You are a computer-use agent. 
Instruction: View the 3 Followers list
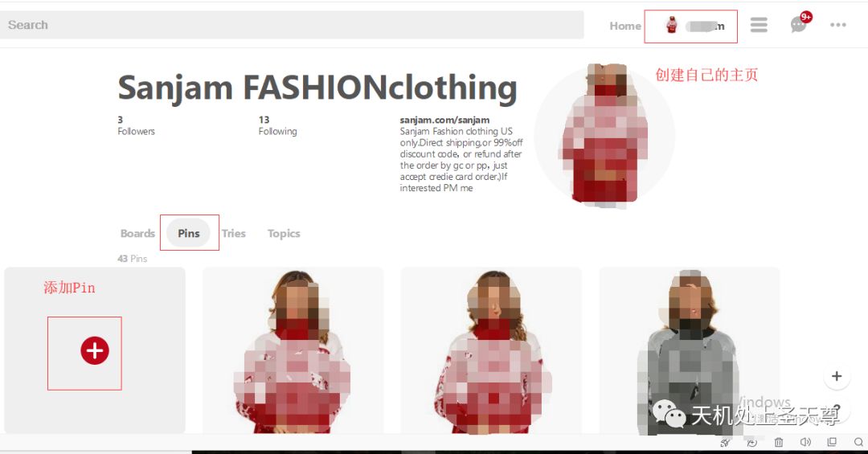click(136, 125)
